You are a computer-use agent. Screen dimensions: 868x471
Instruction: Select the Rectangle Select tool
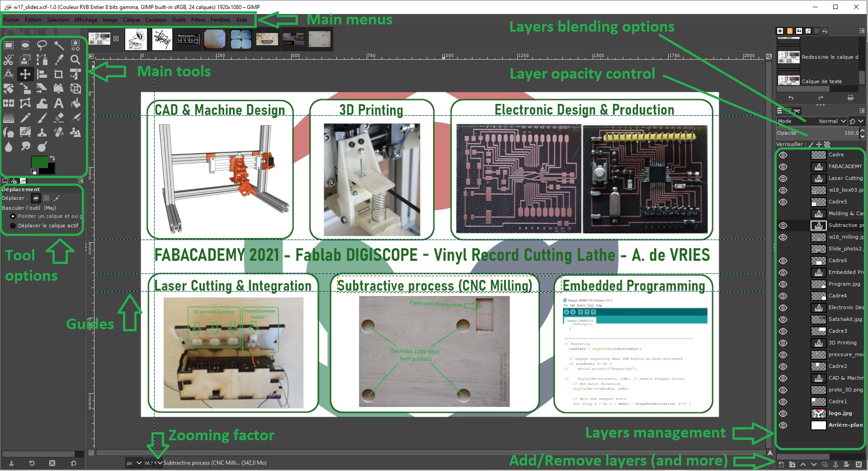[9, 45]
